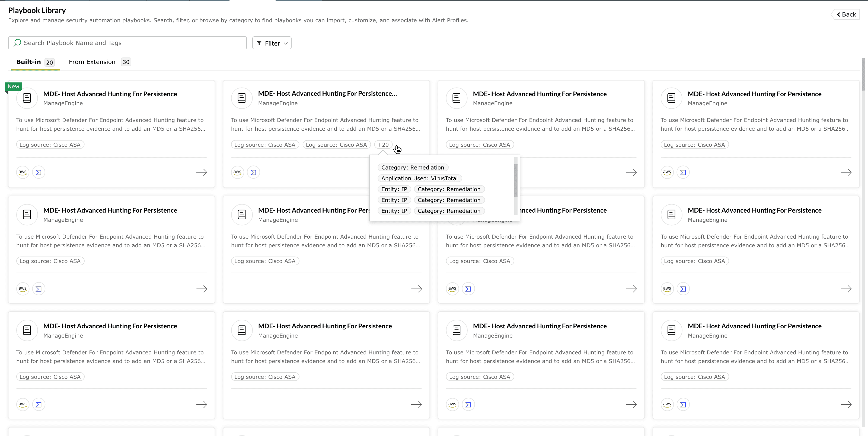Click the Log source tag on the top row's fourth card
This screenshot has height=436, width=868.
[x=694, y=145]
